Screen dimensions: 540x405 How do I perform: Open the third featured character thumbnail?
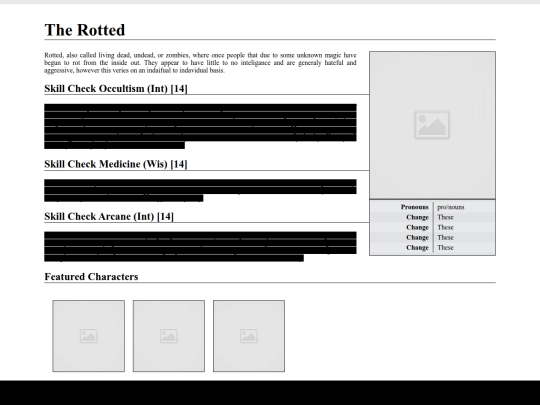[x=249, y=336]
